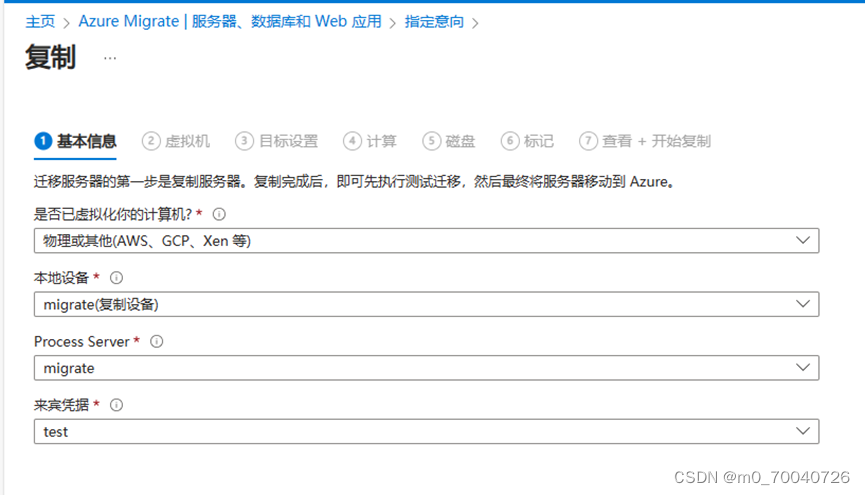This screenshot has height=495, width=865.
Task: Show info icon next to 本地设备
Action: (116, 278)
